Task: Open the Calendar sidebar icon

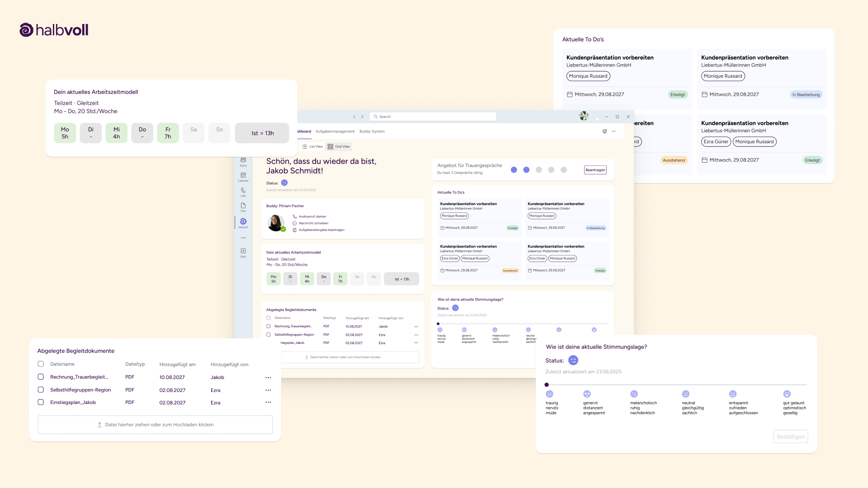Action: pos(243,176)
